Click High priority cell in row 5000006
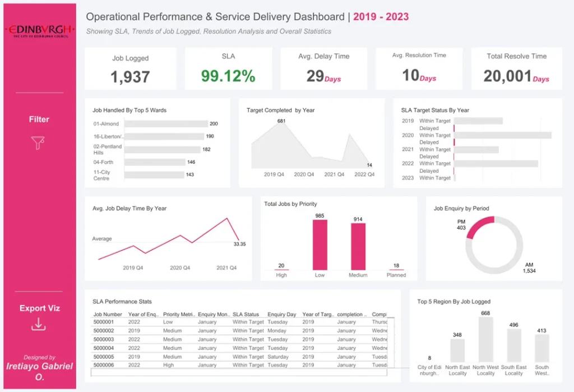Screen dimensions: 574x392 click(x=168, y=365)
